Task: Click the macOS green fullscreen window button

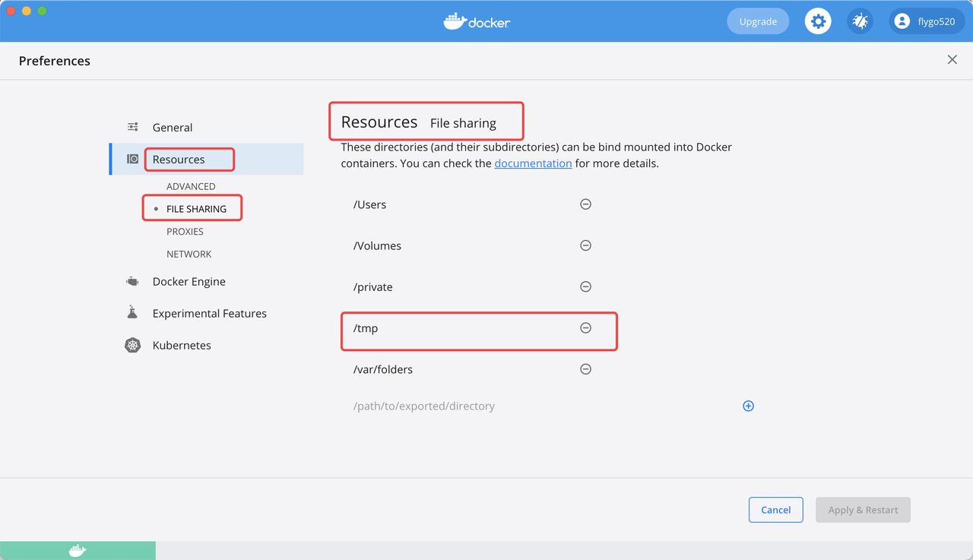Action: [42, 11]
